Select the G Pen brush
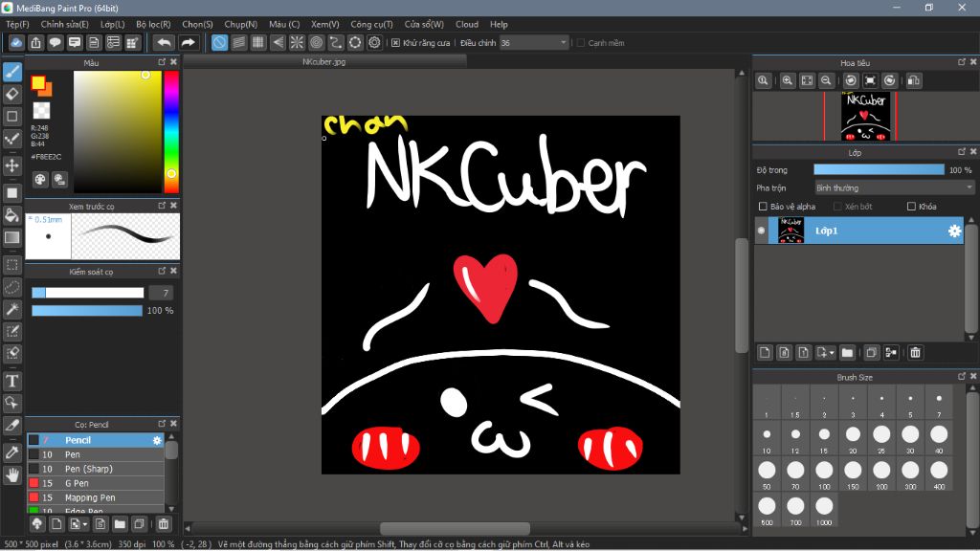Viewport: 980px width, 551px height. click(96, 483)
